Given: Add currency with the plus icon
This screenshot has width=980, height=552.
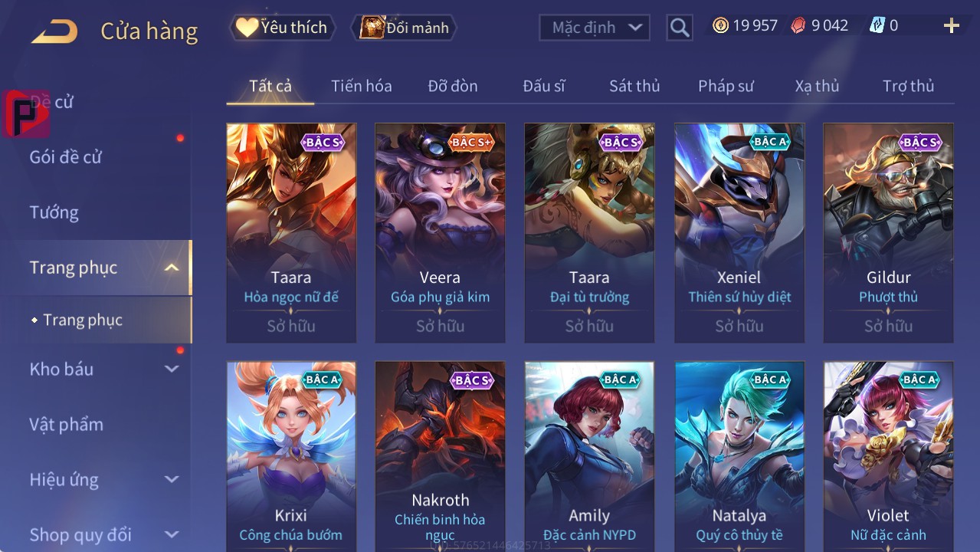Looking at the screenshot, I should click(x=952, y=26).
